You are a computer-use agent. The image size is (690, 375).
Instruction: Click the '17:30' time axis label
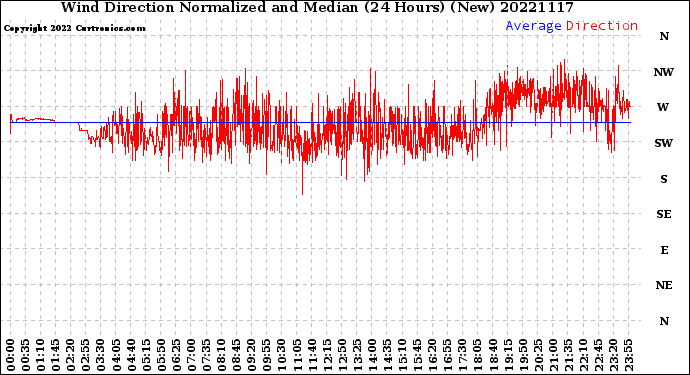click(x=462, y=355)
